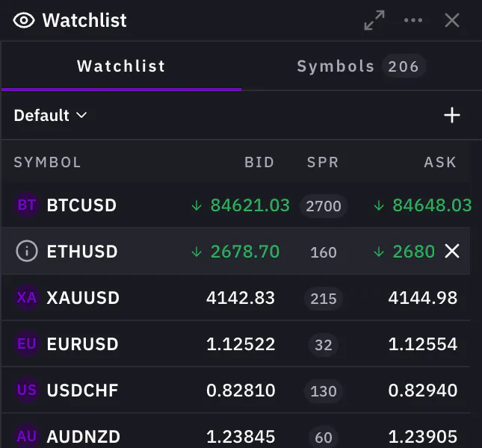The width and height of the screenshot is (482, 448).
Task: Select the XAUUSD symbol name
Action: pyautogui.click(x=83, y=298)
